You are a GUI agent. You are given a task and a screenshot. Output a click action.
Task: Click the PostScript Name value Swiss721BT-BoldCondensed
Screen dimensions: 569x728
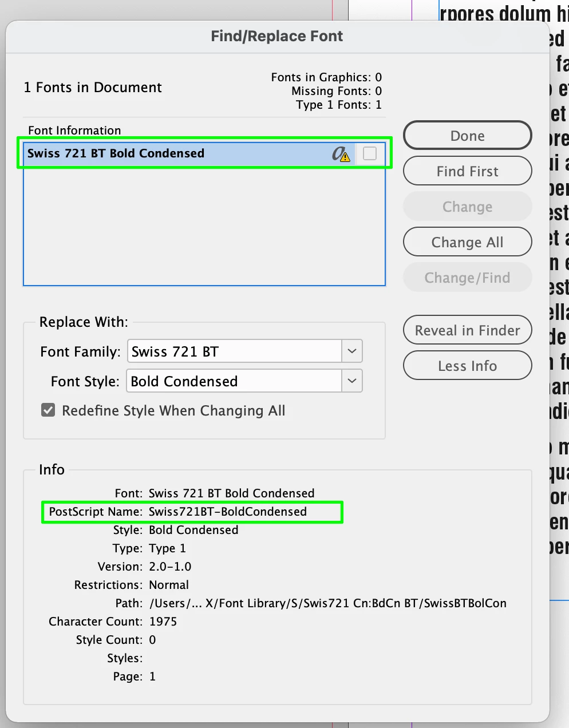(228, 512)
